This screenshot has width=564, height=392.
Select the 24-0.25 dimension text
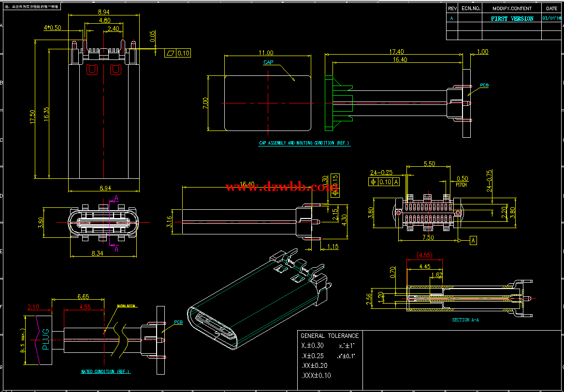pos(381,173)
